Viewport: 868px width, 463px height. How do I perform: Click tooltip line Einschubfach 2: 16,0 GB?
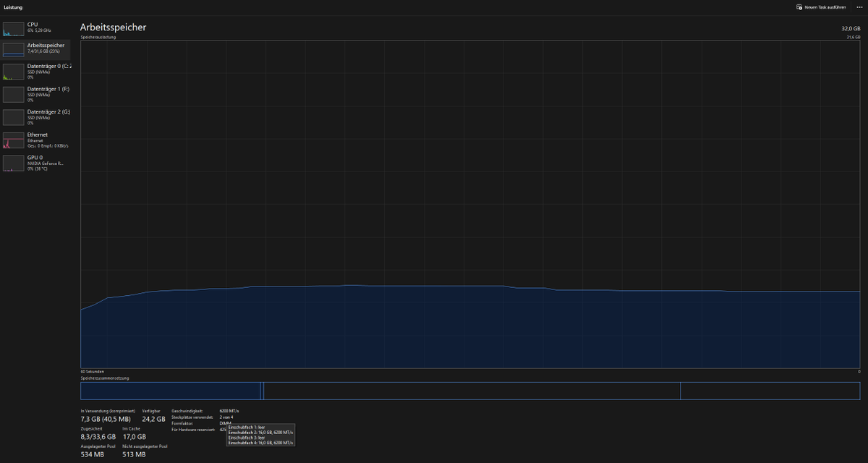tap(260, 432)
